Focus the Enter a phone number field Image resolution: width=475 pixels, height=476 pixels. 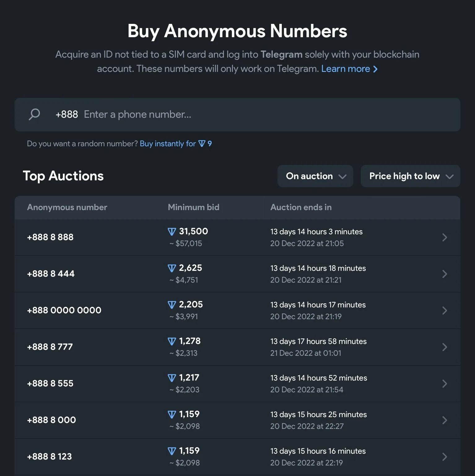[248, 114]
